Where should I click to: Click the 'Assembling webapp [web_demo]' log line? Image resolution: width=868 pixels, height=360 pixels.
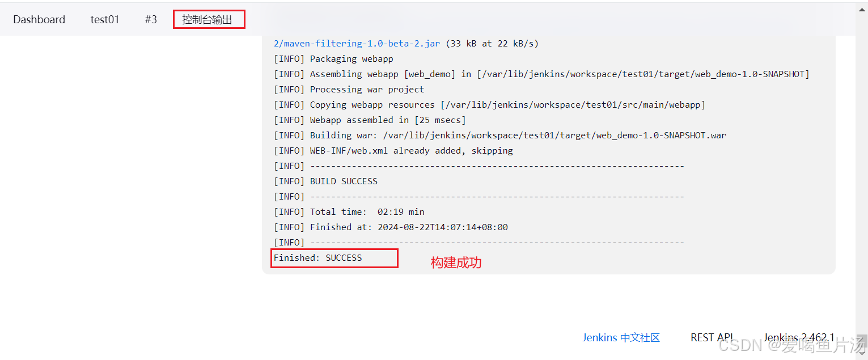pos(541,74)
